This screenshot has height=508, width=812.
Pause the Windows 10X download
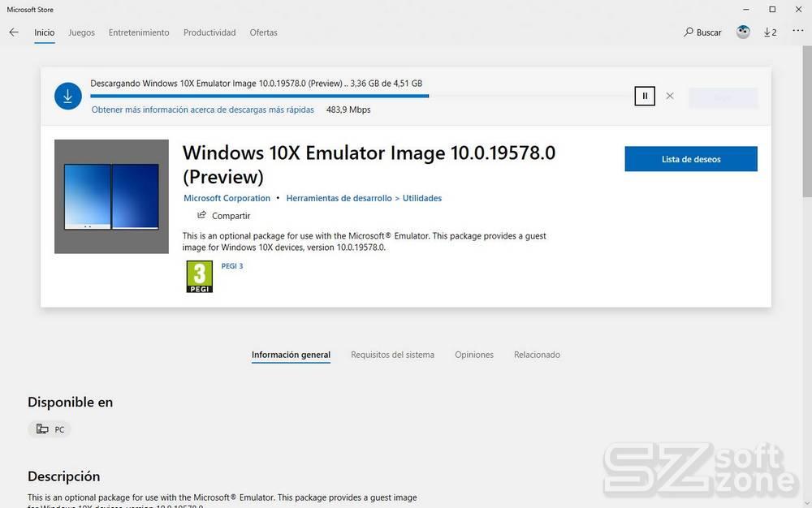coord(645,96)
